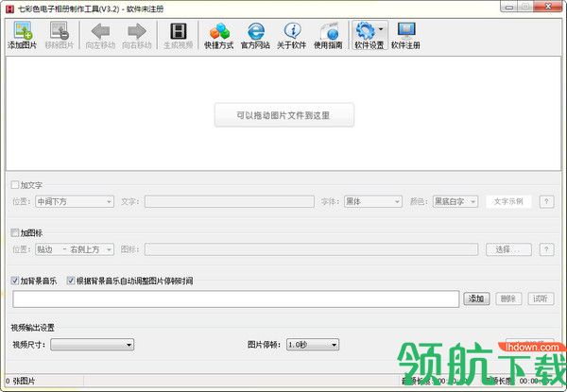Click the 文字 text input field
567x392 pixels.
(230, 201)
